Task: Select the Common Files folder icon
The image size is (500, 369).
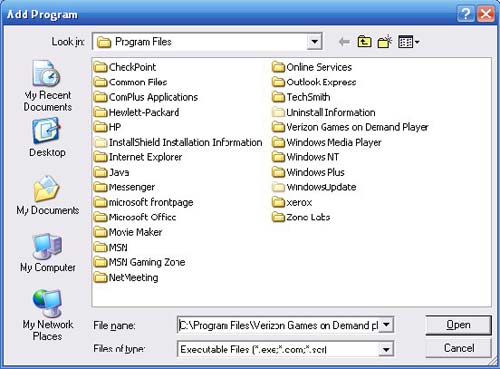Action: click(100, 82)
